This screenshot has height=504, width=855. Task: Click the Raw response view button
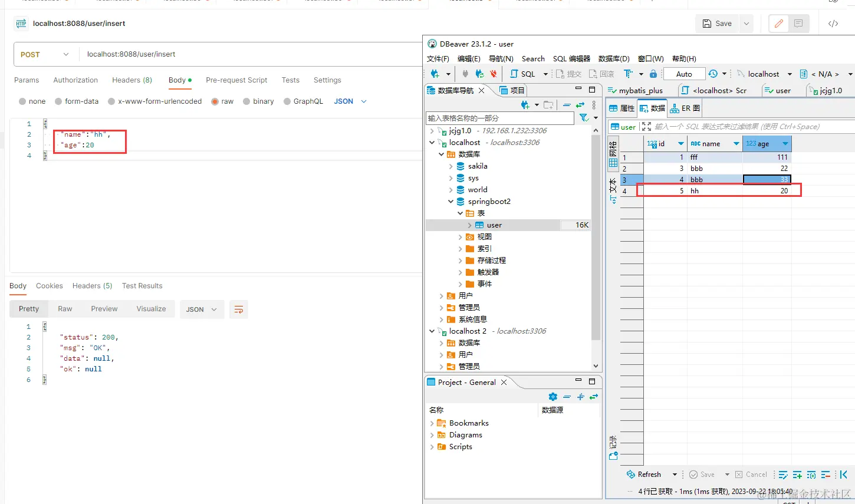[65, 309]
